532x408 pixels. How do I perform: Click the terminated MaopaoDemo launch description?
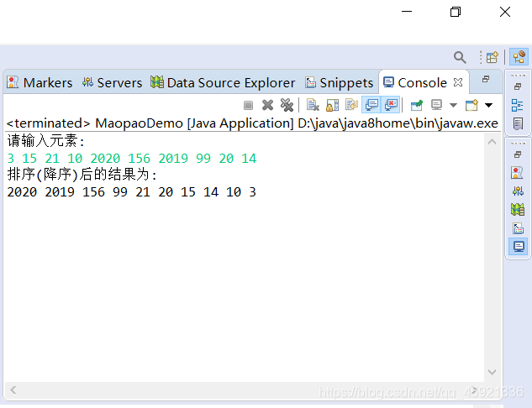pos(252,123)
